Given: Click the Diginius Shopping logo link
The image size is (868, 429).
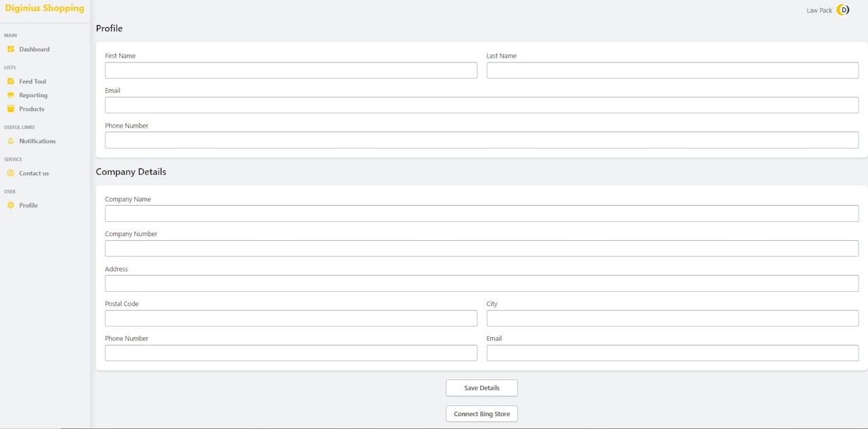Looking at the screenshot, I should point(45,9).
